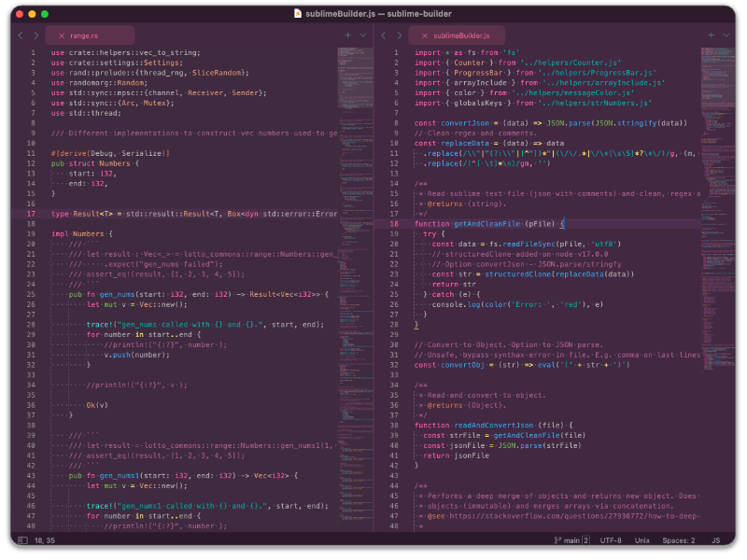Click 'impl Numbers {' in range.rs

click(x=82, y=234)
